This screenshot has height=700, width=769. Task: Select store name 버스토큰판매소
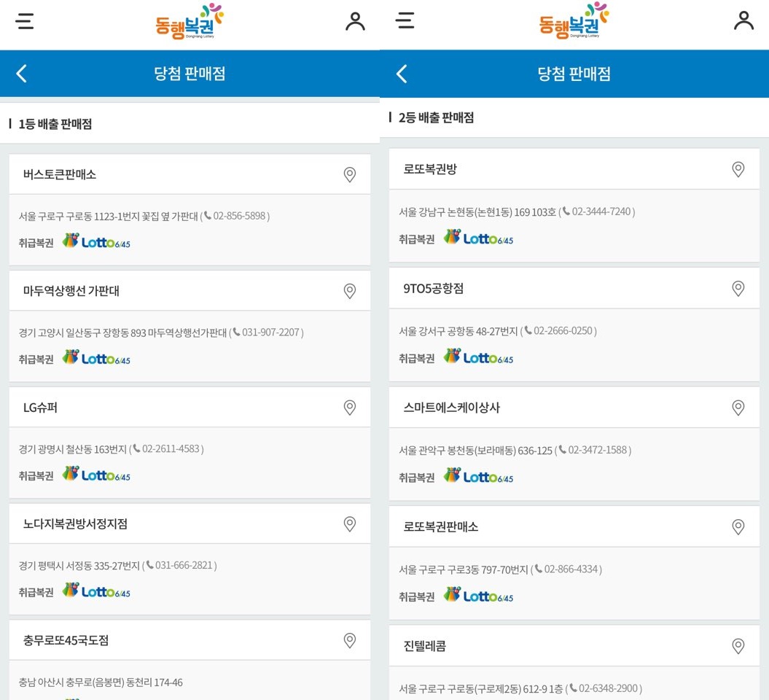pyautogui.click(x=59, y=174)
